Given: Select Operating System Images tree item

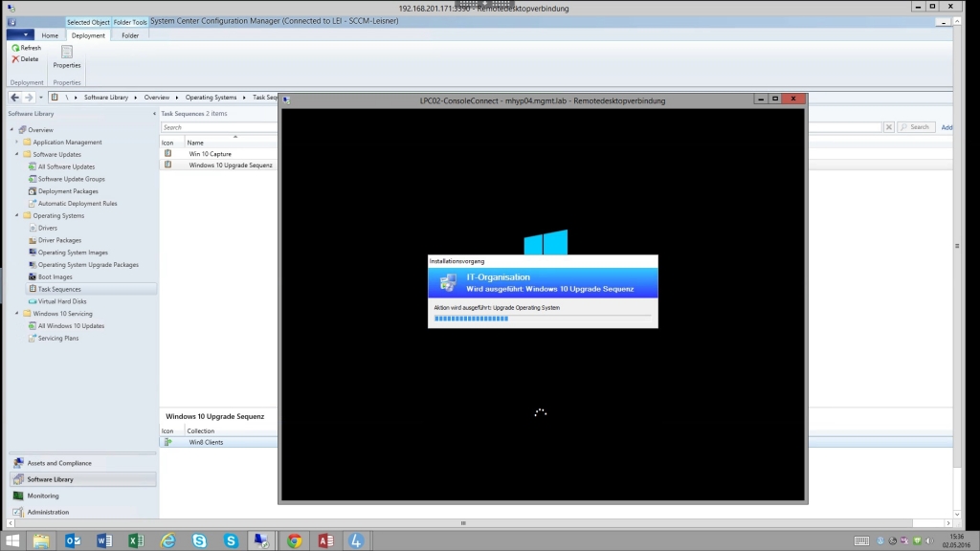Looking at the screenshot, I should [x=68, y=253].
